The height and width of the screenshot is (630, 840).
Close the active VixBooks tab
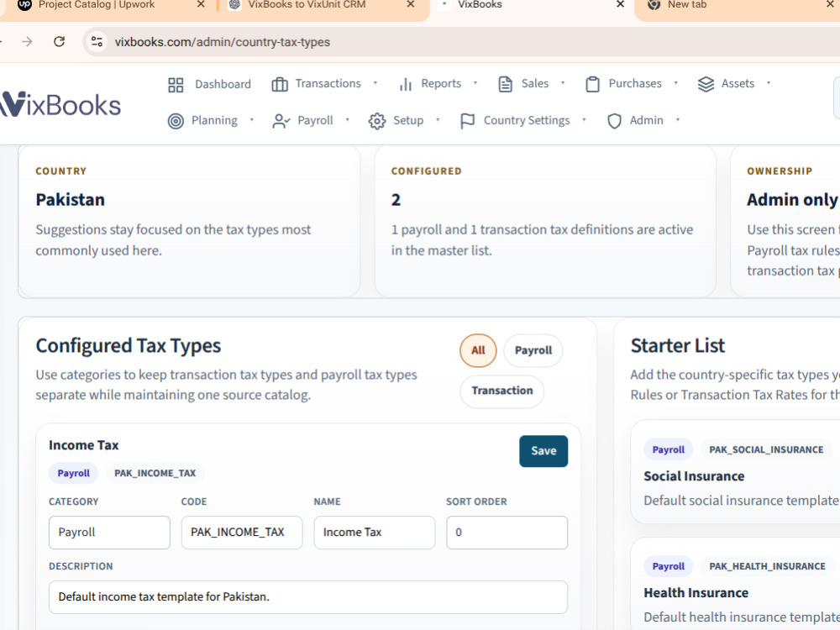(x=621, y=4)
